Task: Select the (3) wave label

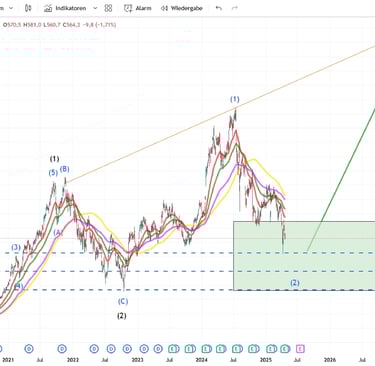Action: (16, 247)
